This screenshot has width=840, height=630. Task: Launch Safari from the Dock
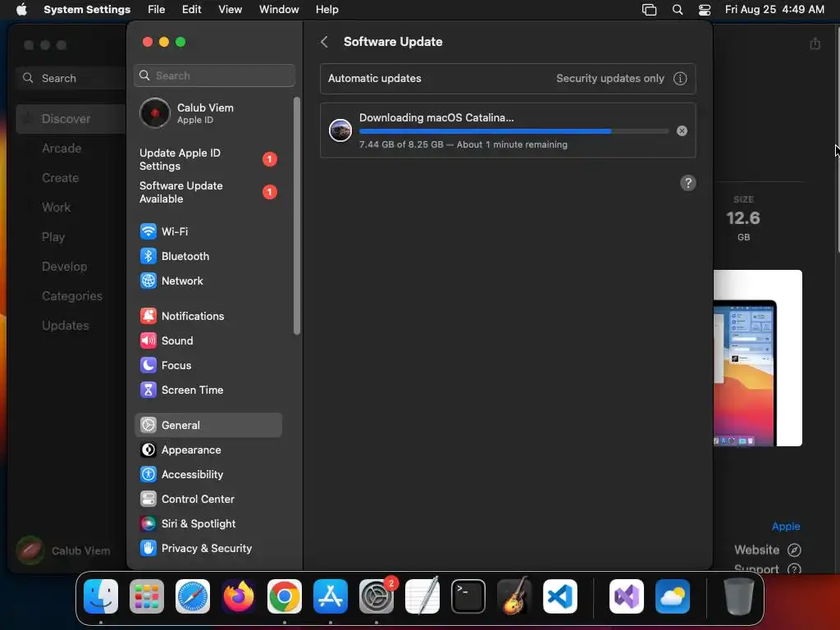(193, 596)
